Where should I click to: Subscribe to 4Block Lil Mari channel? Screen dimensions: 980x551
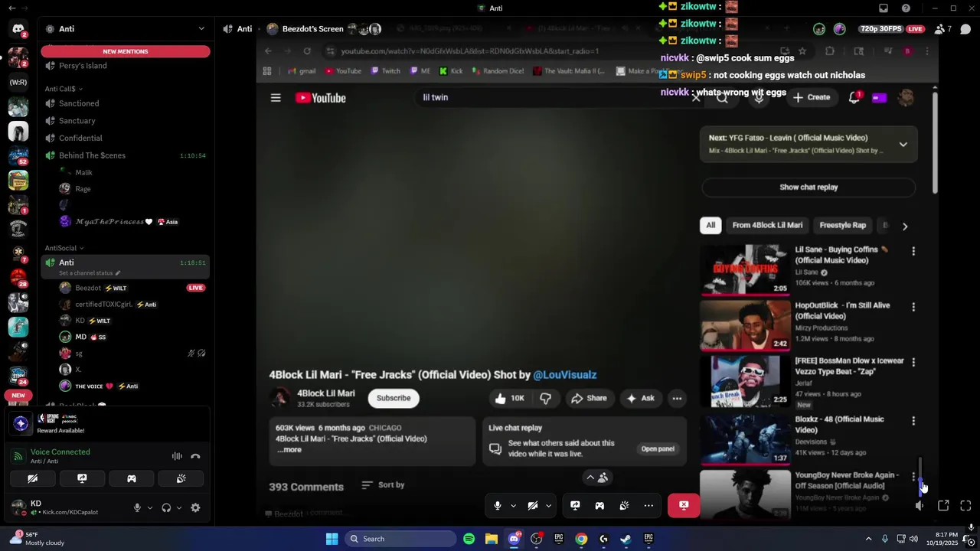pos(394,398)
